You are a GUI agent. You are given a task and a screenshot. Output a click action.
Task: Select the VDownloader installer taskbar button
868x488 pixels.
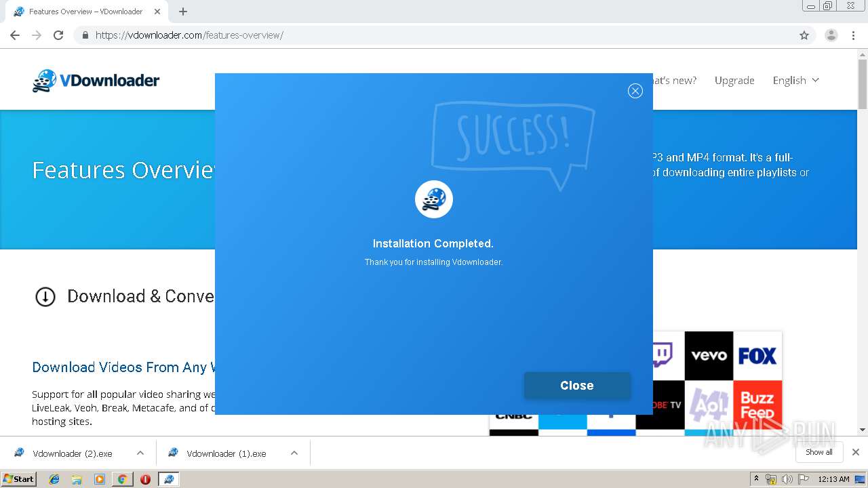[168, 479]
